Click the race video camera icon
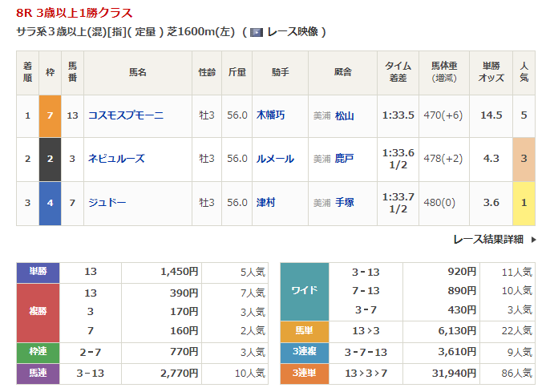Screen dimensions: 550x392 257,32
